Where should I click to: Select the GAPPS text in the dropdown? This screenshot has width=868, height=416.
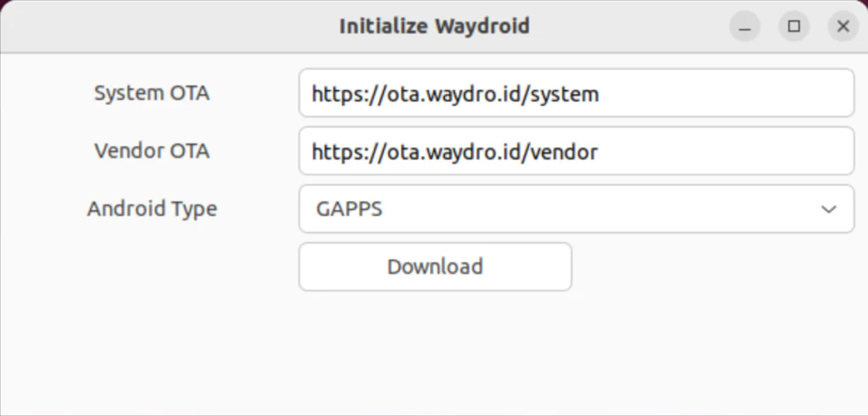pyautogui.click(x=348, y=209)
